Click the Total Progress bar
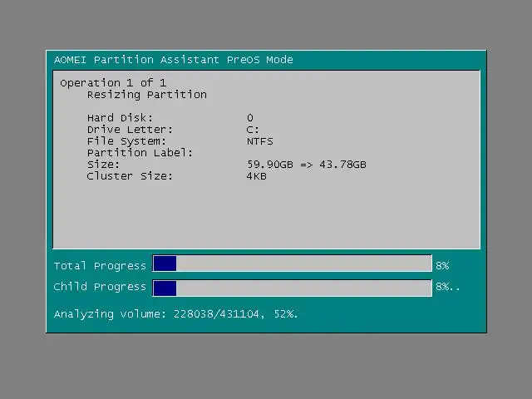 (x=292, y=264)
